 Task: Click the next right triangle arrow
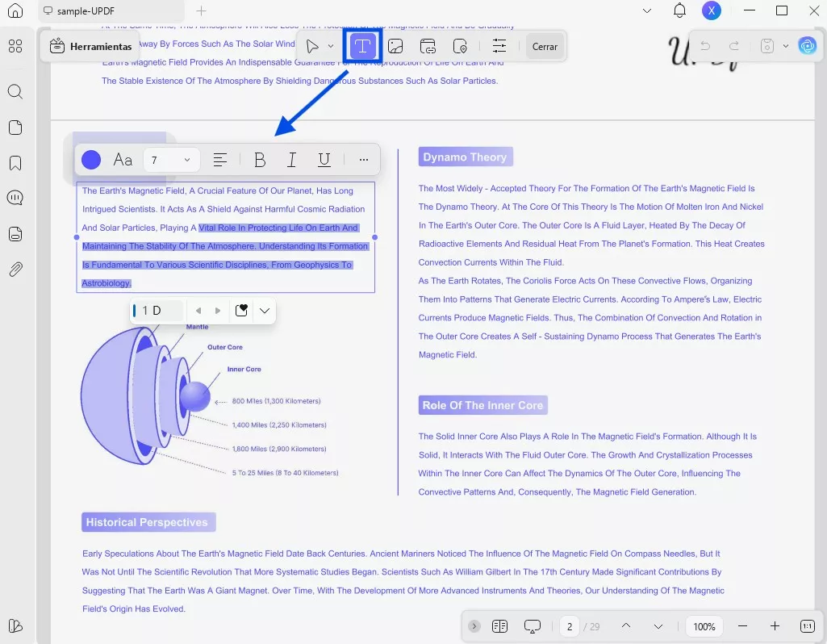pos(217,311)
